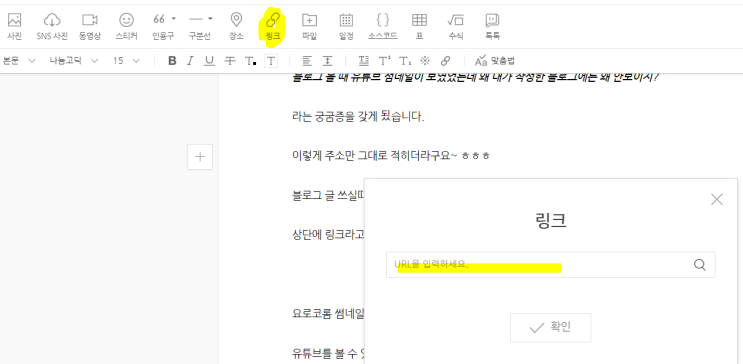Screen dimensions: 743x364
Task: Toggle italic formatting
Action: tap(190, 61)
